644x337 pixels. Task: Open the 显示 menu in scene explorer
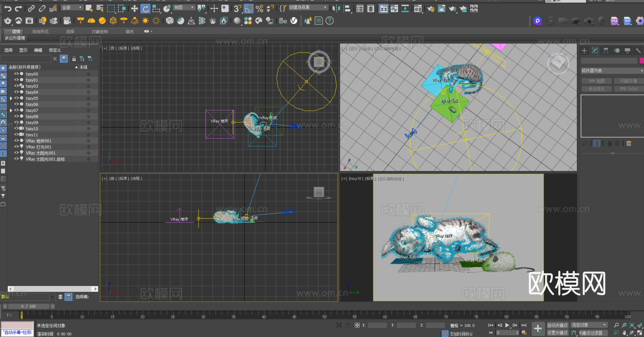[23, 50]
